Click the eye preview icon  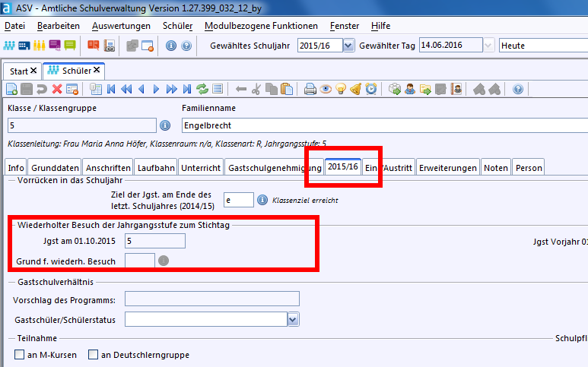pyautogui.click(x=326, y=89)
